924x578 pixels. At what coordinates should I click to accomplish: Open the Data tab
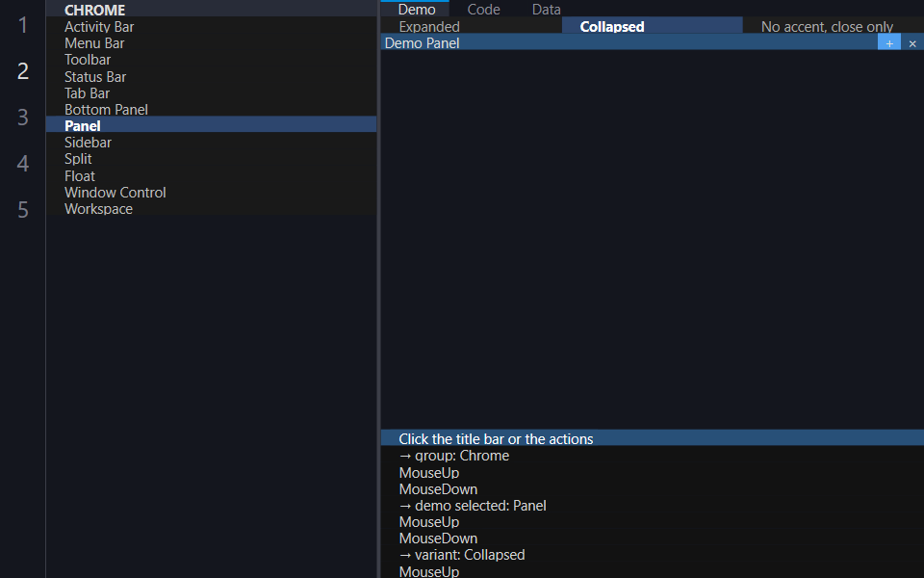click(547, 9)
